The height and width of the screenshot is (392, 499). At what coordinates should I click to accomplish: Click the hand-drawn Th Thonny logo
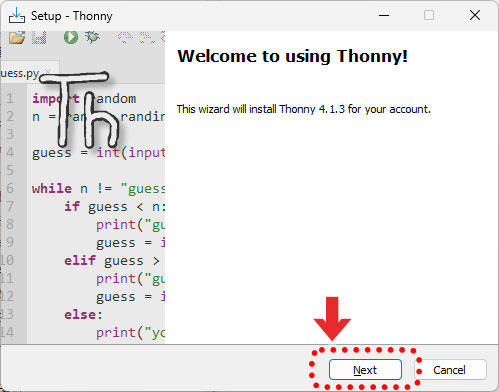(80, 110)
